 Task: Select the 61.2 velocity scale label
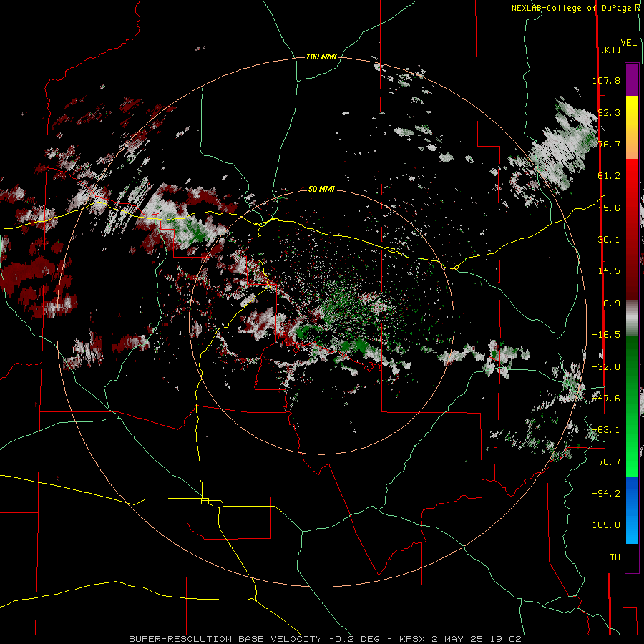tap(609, 176)
